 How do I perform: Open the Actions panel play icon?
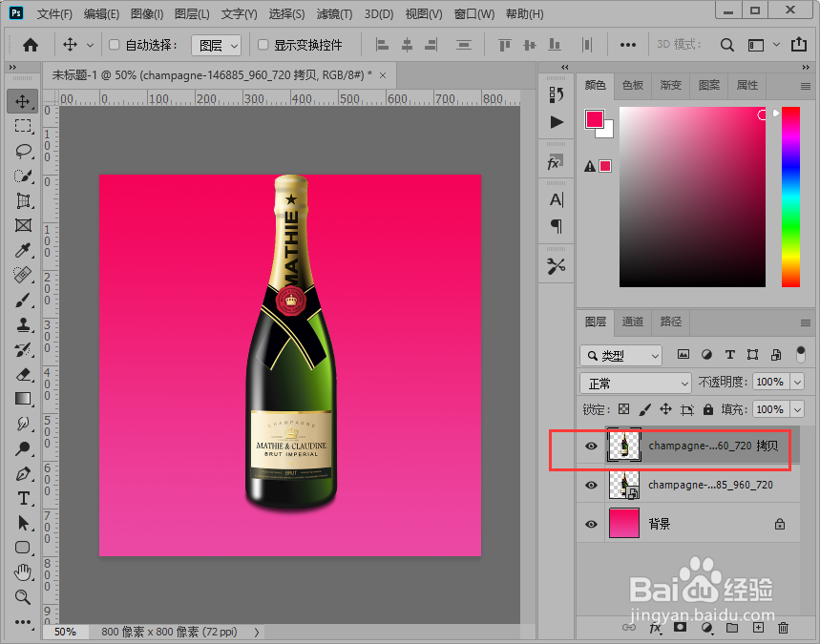[x=557, y=122]
